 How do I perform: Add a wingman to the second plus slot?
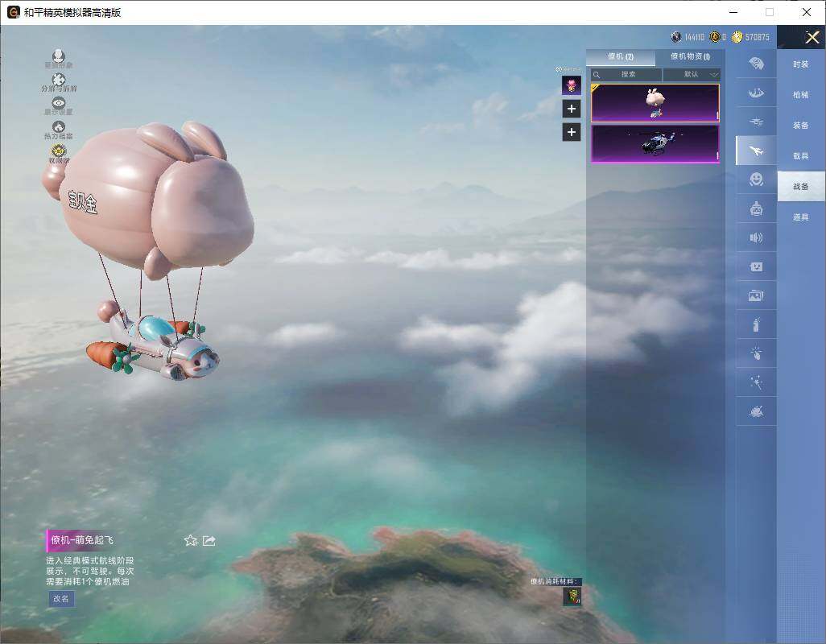point(572,132)
